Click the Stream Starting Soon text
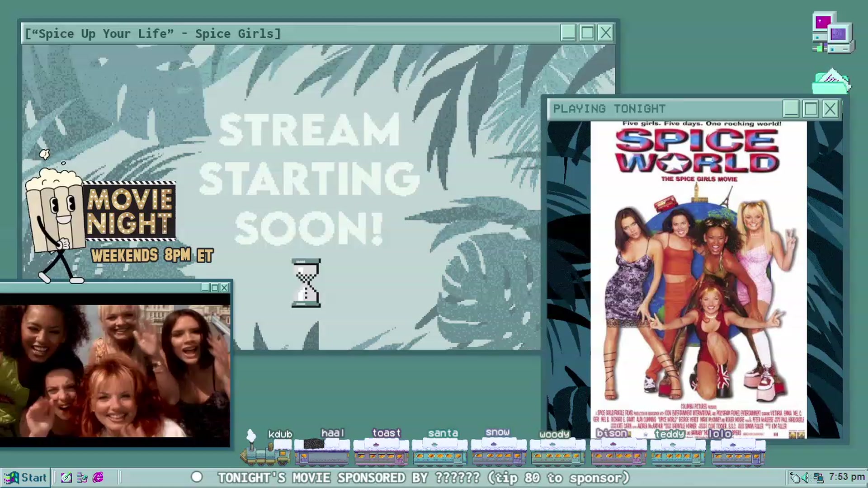The height and width of the screenshot is (488, 868). point(309,179)
